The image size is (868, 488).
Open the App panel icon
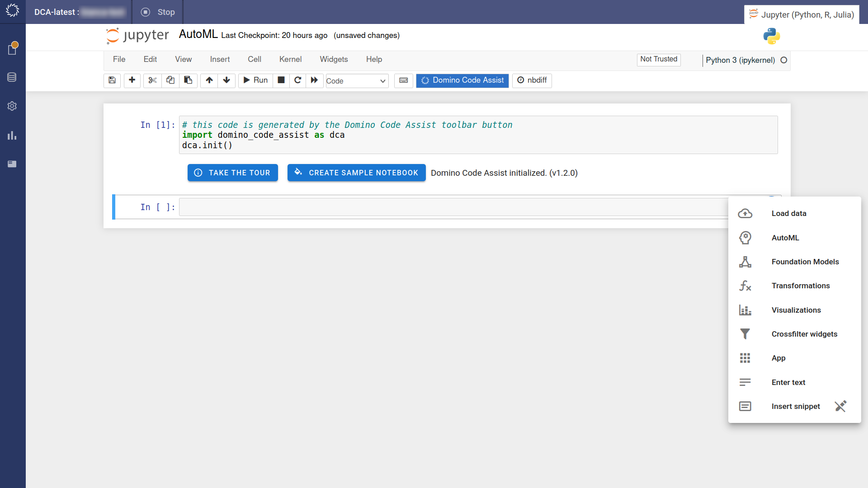745,358
